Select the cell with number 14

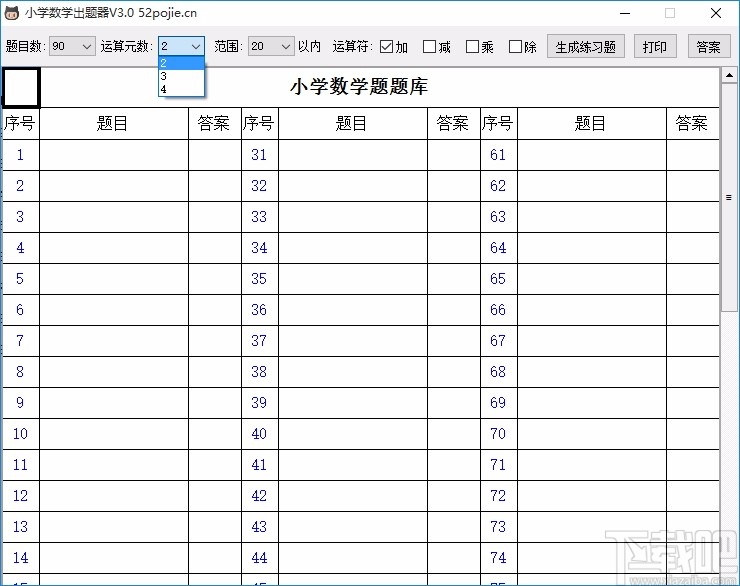coord(21,558)
